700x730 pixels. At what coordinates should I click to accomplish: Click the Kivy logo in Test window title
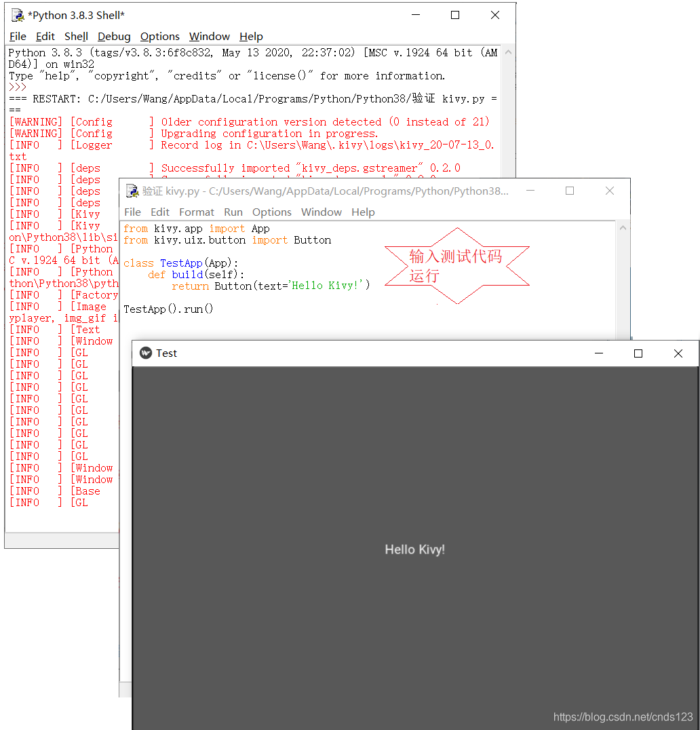[146, 353]
